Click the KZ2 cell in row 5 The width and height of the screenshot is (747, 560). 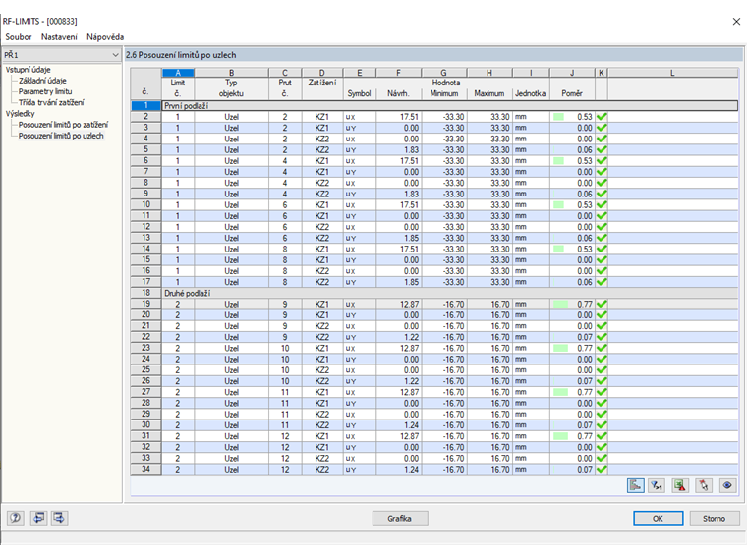click(x=322, y=150)
